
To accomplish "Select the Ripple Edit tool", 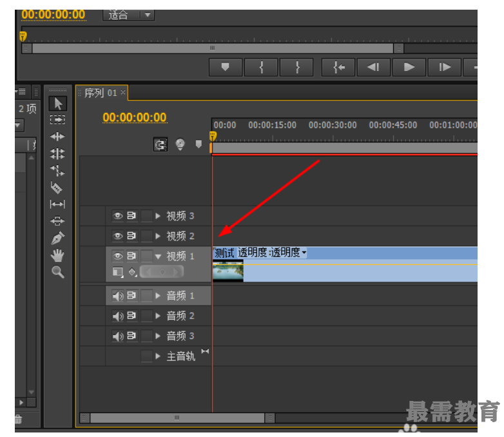I will tap(57, 137).
